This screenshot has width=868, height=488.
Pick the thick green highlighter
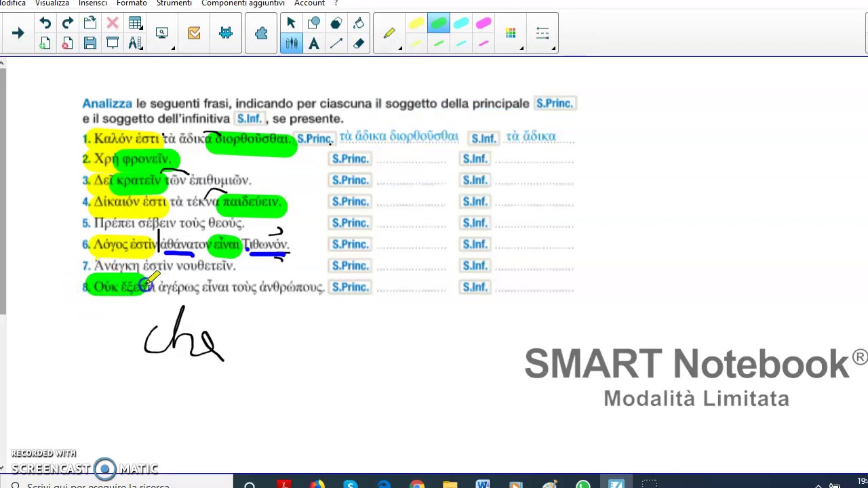[x=439, y=24]
